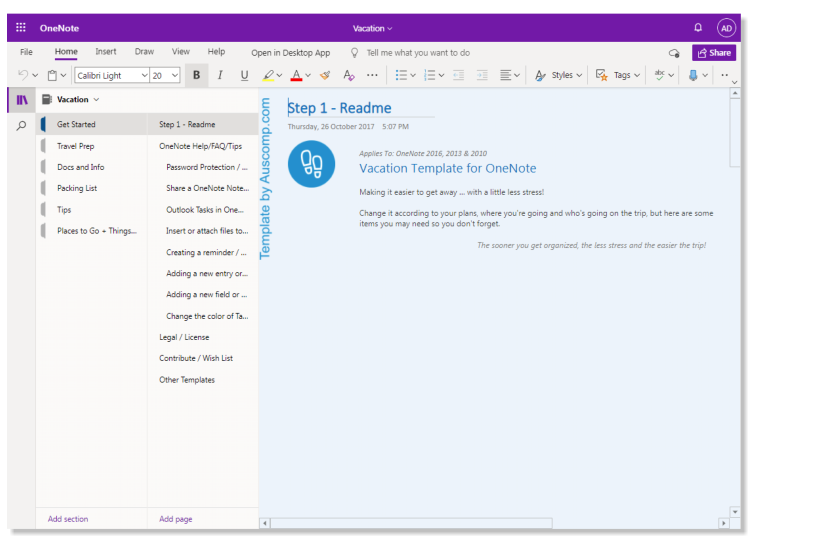Click the Increase Indent icon
820x560 pixels.
coord(482,75)
